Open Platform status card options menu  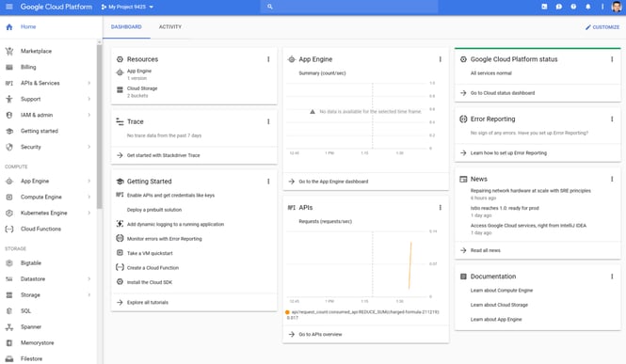(612, 59)
